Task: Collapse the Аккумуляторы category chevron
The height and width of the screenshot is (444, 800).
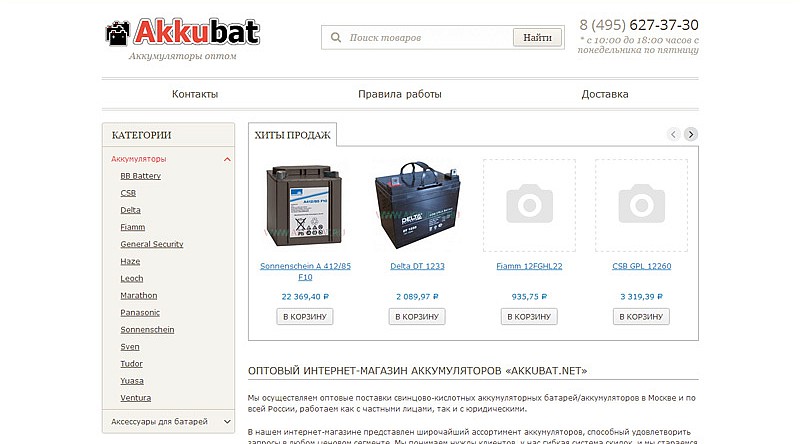Action: tap(227, 159)
